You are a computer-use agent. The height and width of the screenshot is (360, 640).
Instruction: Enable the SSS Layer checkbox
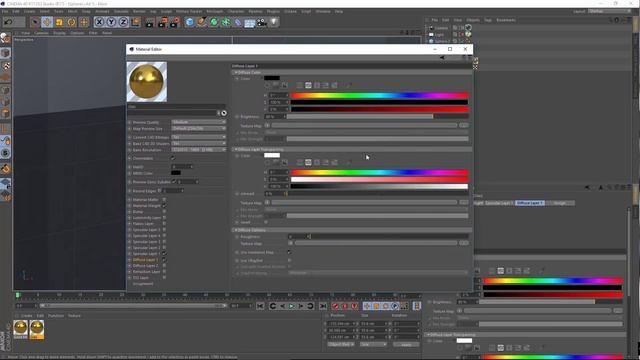click(x=164, y=278)
